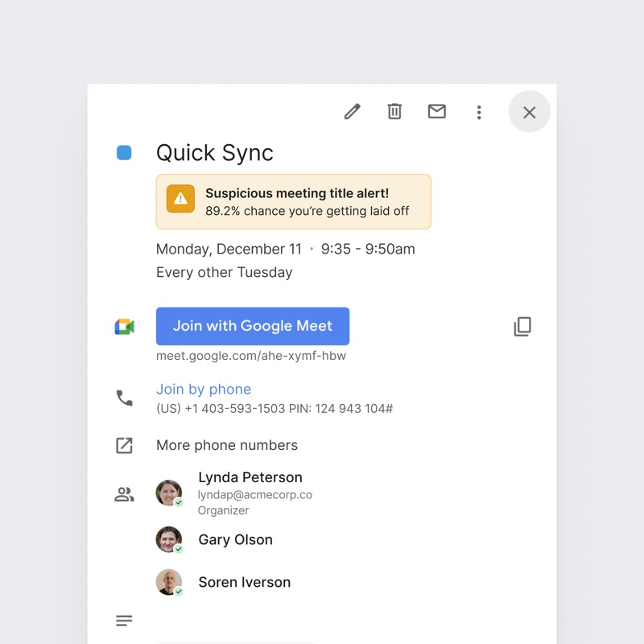Click the 89.2% chance layoff message
Image resolution: width=644 pixels, height=644 pixels.
tap(308, 211)
